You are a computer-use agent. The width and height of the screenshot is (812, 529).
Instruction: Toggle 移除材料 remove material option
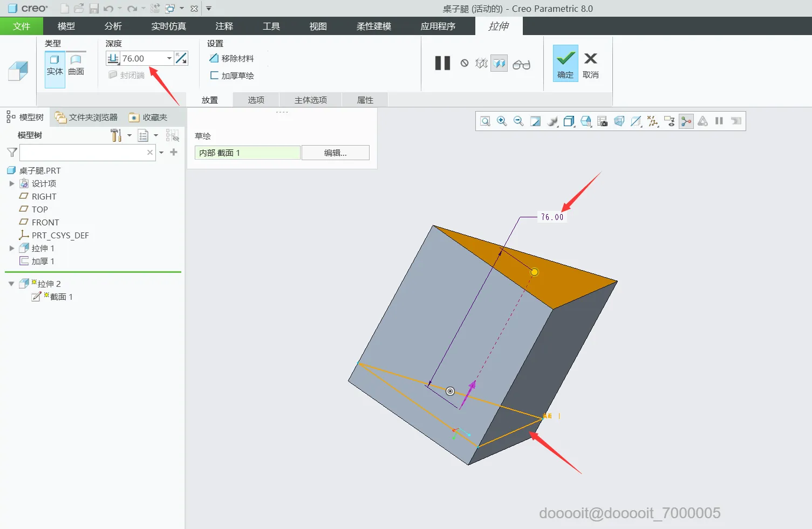[231, 58]
